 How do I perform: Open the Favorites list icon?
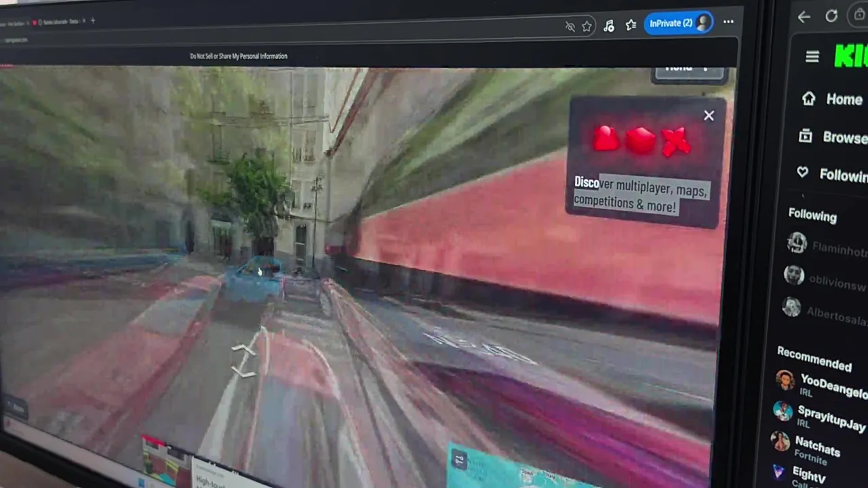coord(631,24)
